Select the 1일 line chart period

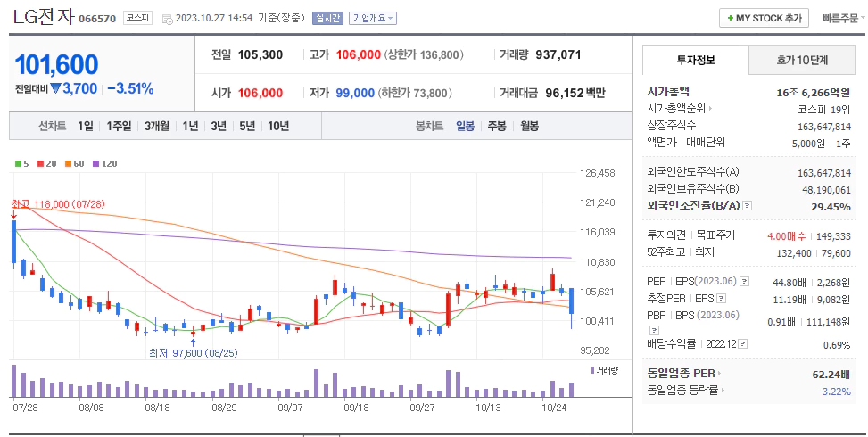86,126
